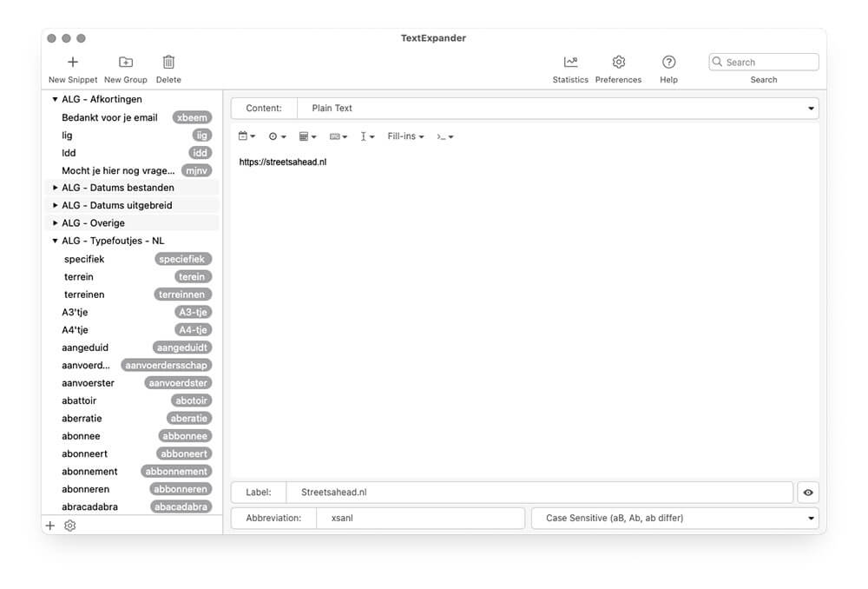Click the settings gear at the sidebar bottom
The image size is (868, 589).
(69, 525)
